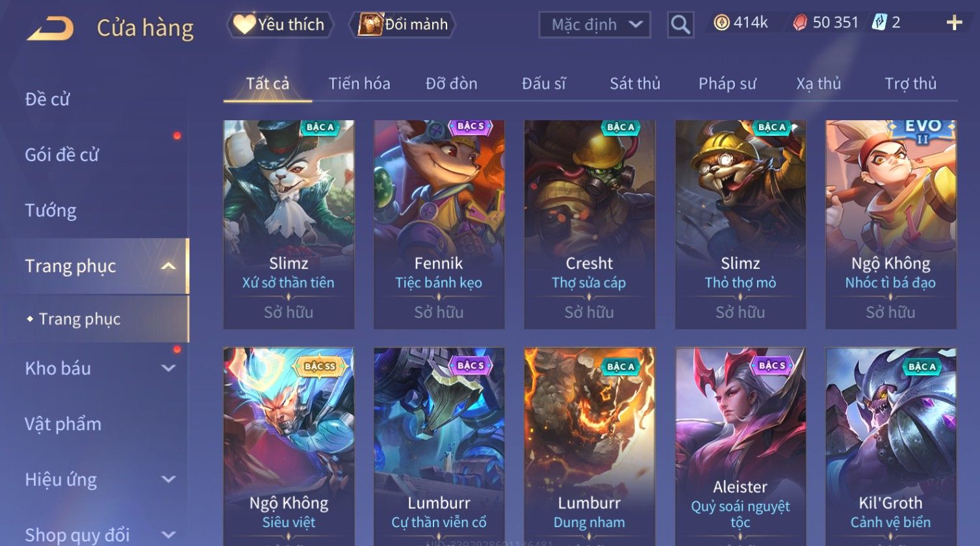This screenshot has height=546, width=980.
Task: Click the gold coin icon showing 414k
Action: [721, 23]
